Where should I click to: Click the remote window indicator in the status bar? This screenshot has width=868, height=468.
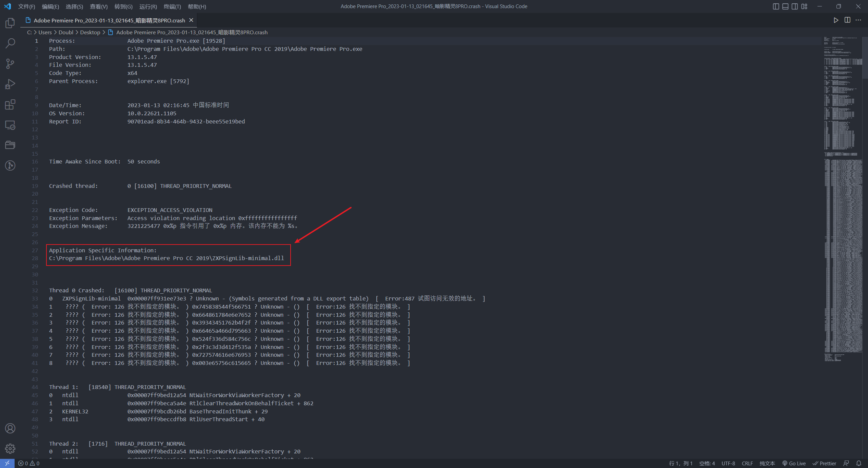[x=7, y=463]
